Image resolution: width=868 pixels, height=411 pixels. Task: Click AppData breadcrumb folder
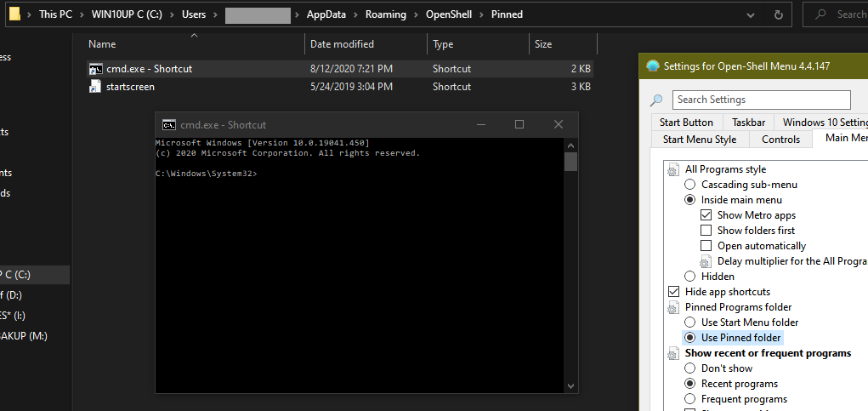(326, 14)
